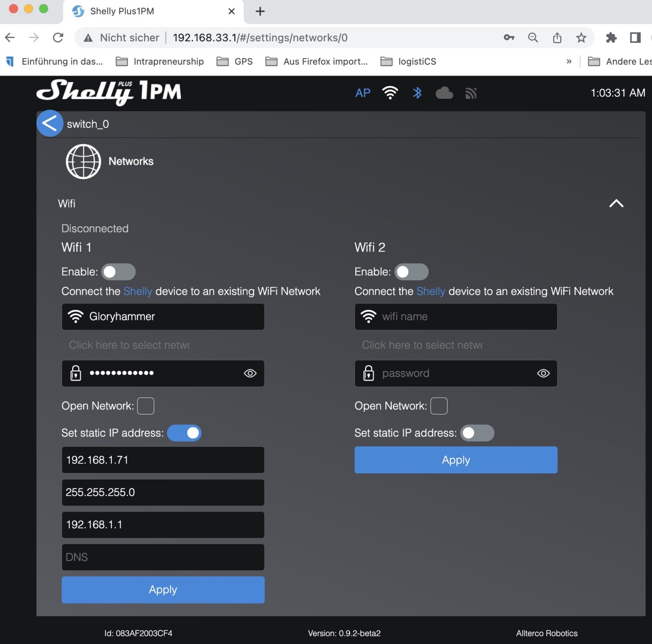Apply the Wifi 1 settings
The image size is (652, 644).
click(x=163, y=590)
